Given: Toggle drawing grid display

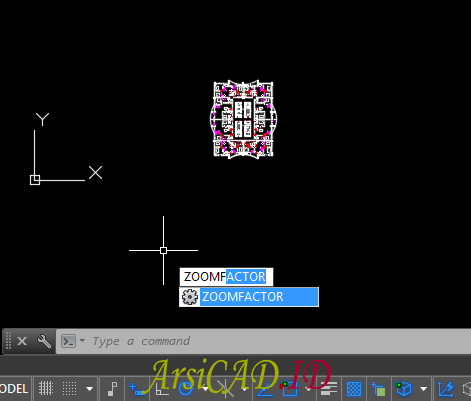Looking at the screenshot, I should click(46, 389).
